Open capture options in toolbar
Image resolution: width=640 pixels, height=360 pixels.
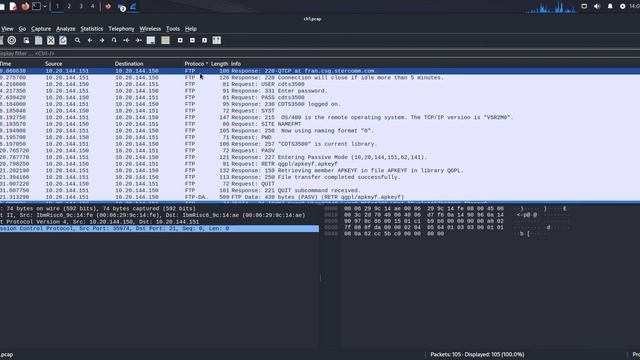(x=12, y=40)
